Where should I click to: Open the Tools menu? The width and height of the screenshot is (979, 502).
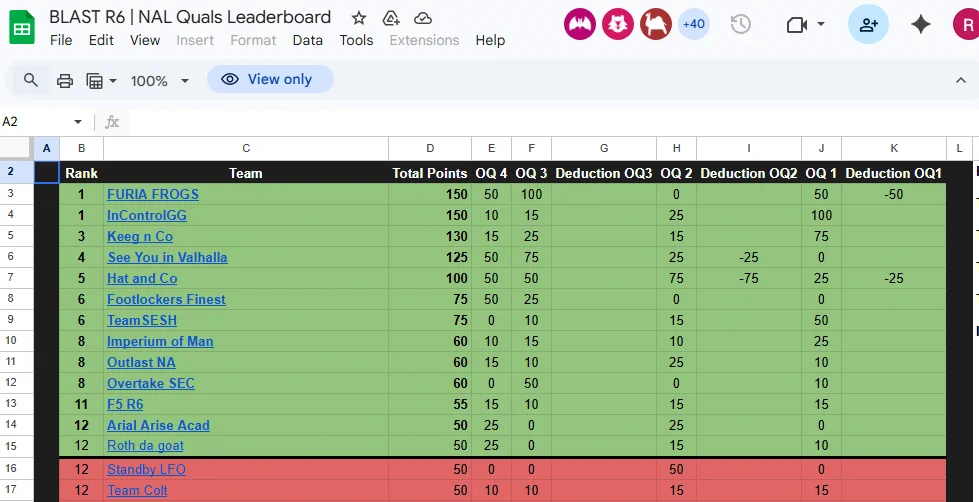tap(357, 40)
